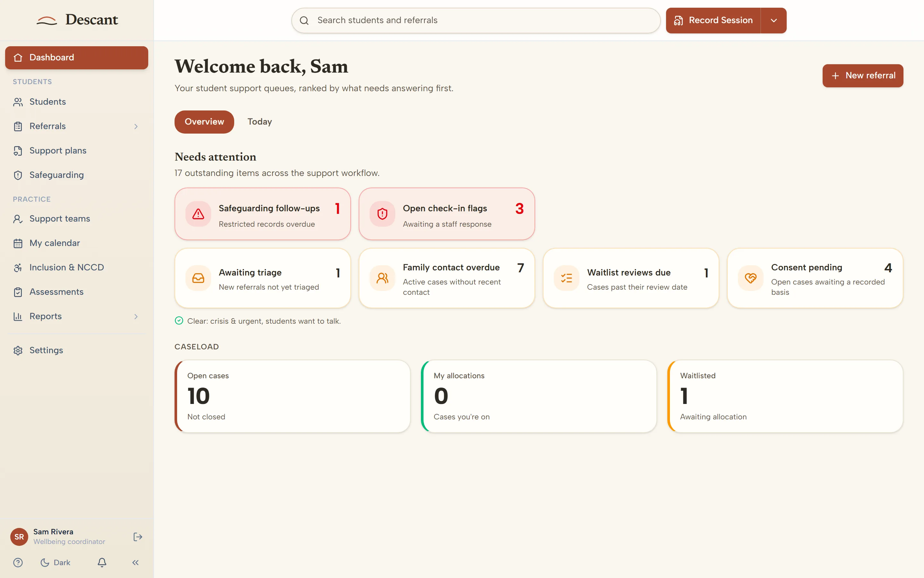Screen dimensions: 924x578
Task: Click the sign-out icon beside Sam Rivera
Action: point(138,537)
